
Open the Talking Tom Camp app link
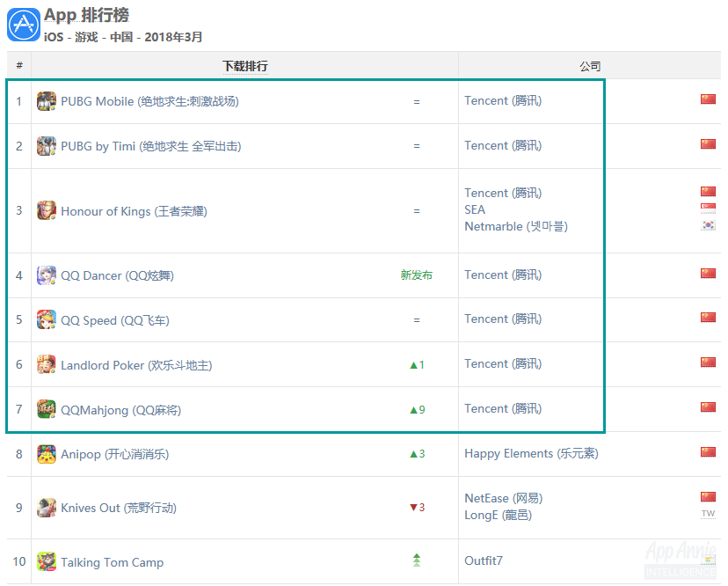112,562
